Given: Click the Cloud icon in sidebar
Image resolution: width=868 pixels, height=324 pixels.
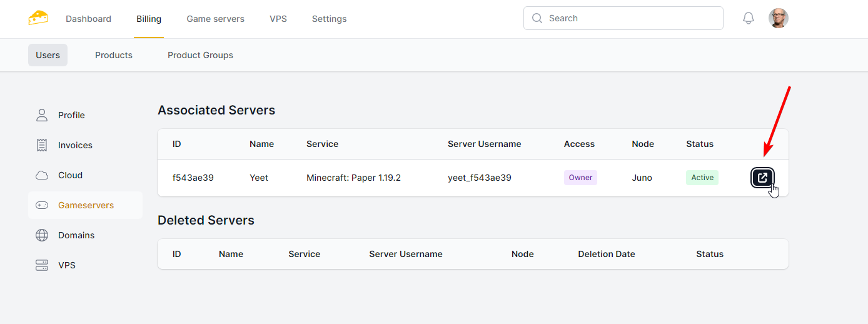Looking at the screenshot, I should pyautogui.click(x=42, y=175).
